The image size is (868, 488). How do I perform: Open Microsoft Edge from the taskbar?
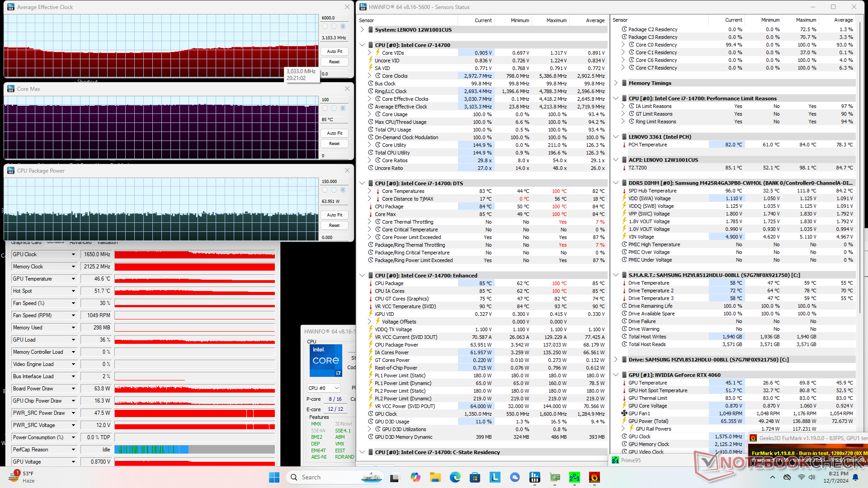(455, 477)
